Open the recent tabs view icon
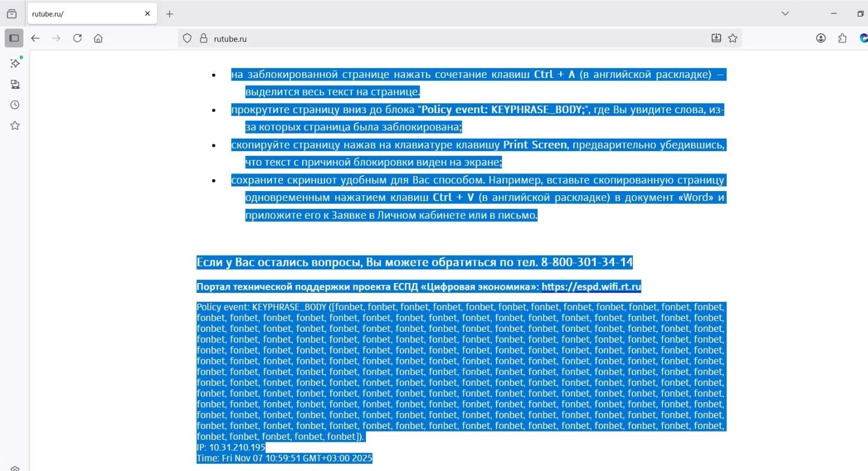The image size is (868, 471). (11, 14)
